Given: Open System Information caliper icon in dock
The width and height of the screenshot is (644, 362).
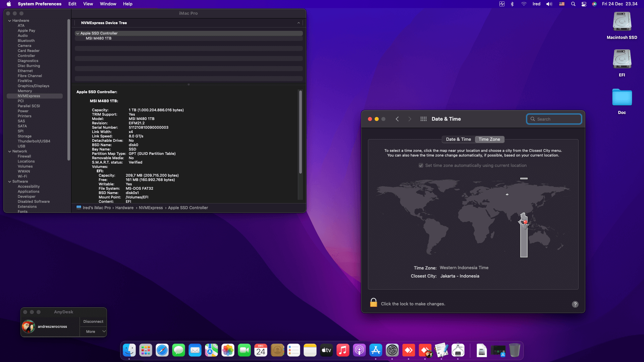Looking at the screenshot, I should pos(458,350).
